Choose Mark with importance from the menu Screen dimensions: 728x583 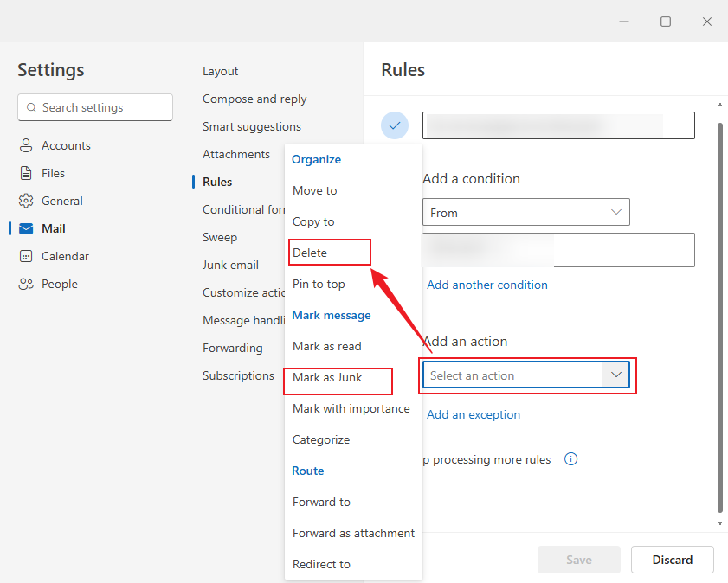[x=350, y=408]
